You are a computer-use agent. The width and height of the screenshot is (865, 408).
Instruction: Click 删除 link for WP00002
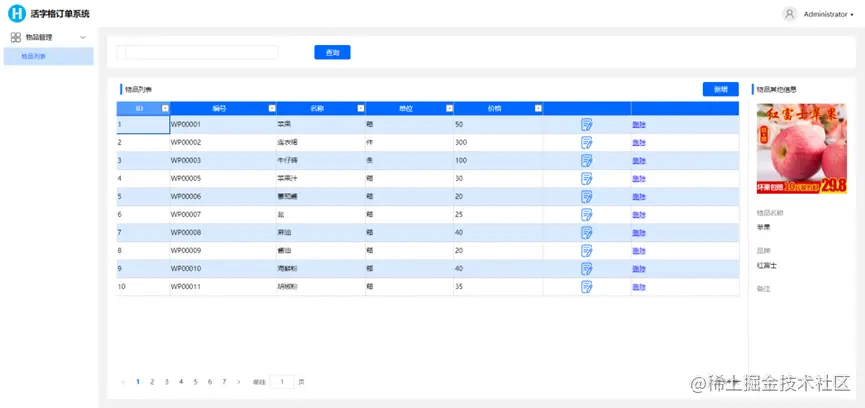tap(639, 143)
